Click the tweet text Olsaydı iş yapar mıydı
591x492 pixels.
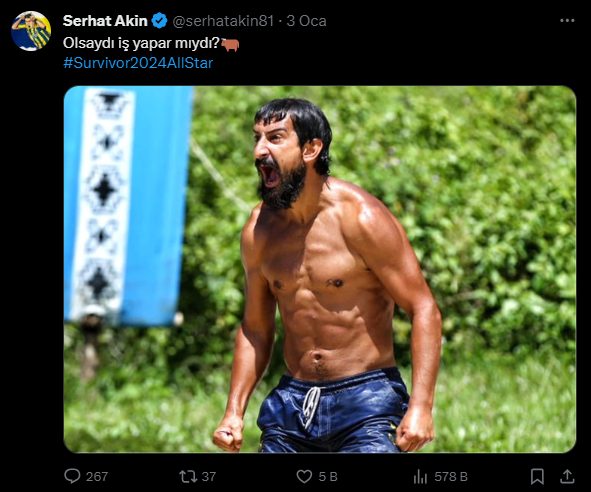141,43
